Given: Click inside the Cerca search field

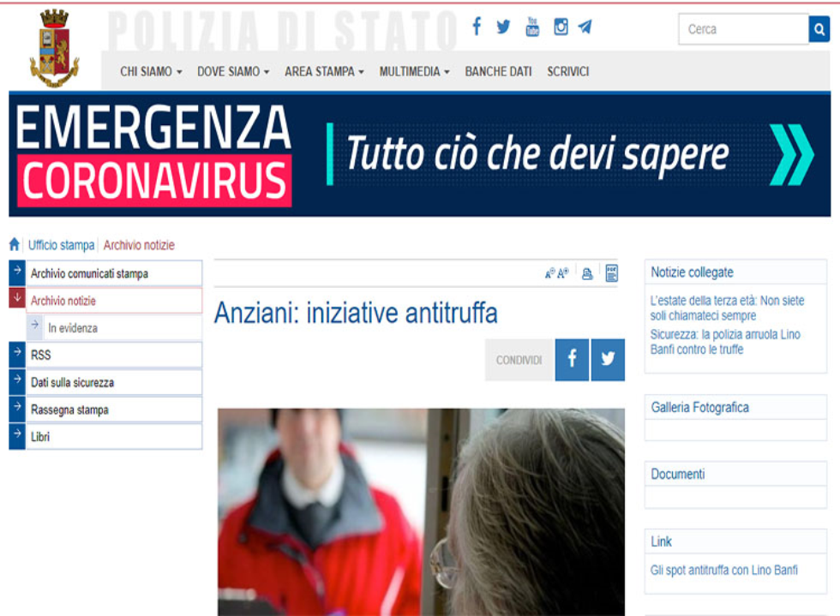Looking at the screenshot, I should 742,29.
